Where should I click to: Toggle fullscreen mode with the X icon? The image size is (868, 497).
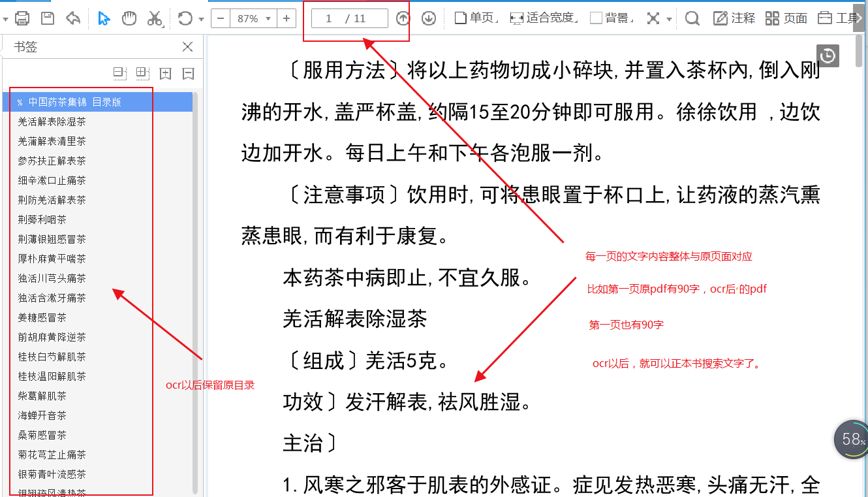tap(653, 18)
